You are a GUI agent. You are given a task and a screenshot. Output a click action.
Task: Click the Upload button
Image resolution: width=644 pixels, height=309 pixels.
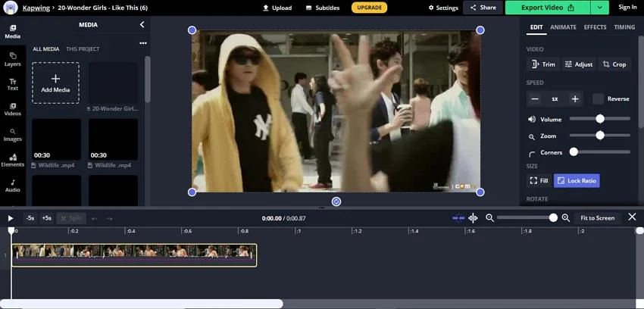tap(277, 8)
